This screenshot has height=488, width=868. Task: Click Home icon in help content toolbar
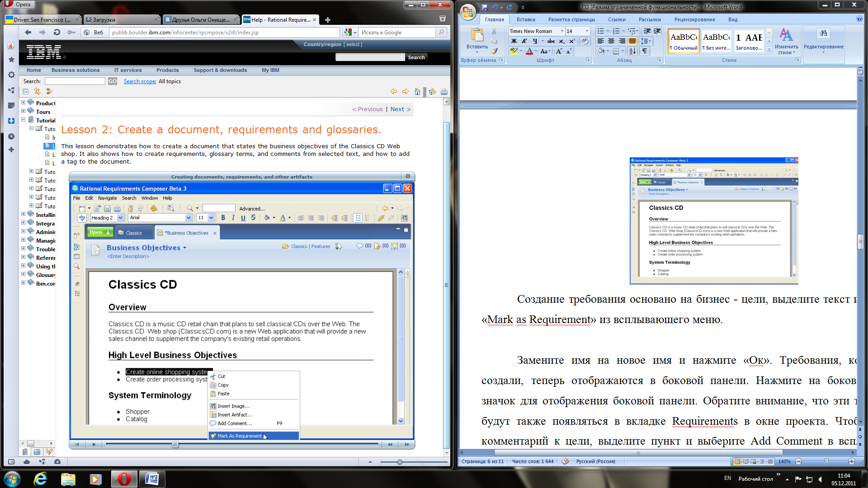[417, 92]
